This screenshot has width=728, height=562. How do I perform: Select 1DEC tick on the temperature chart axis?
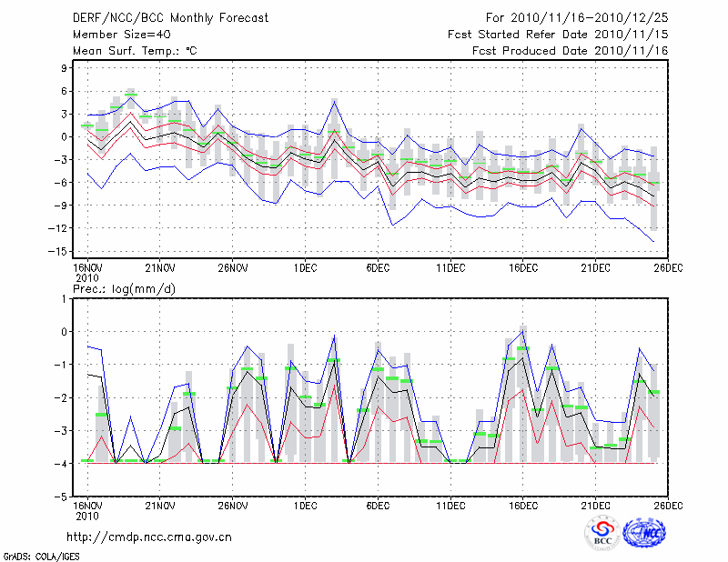pos(305,267)
